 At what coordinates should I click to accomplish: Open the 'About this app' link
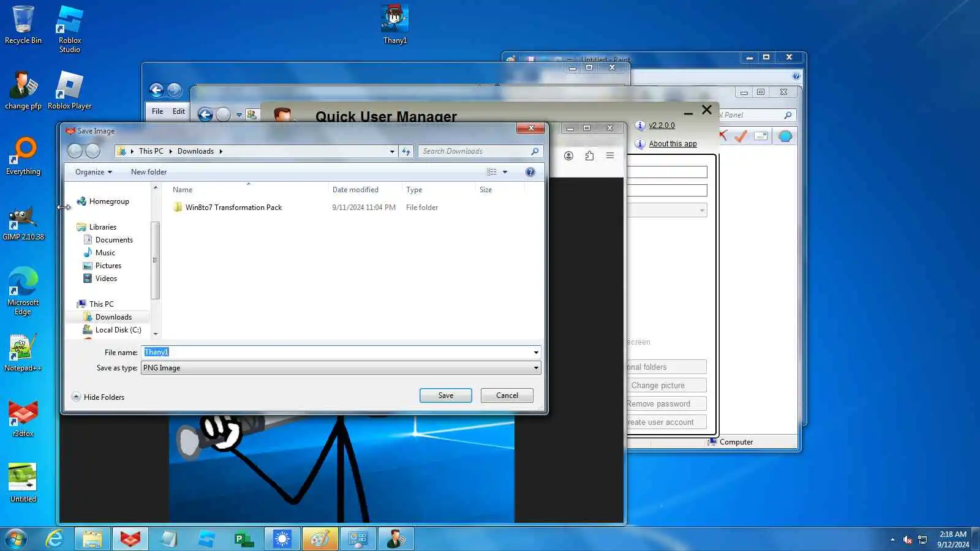(673, 144)
